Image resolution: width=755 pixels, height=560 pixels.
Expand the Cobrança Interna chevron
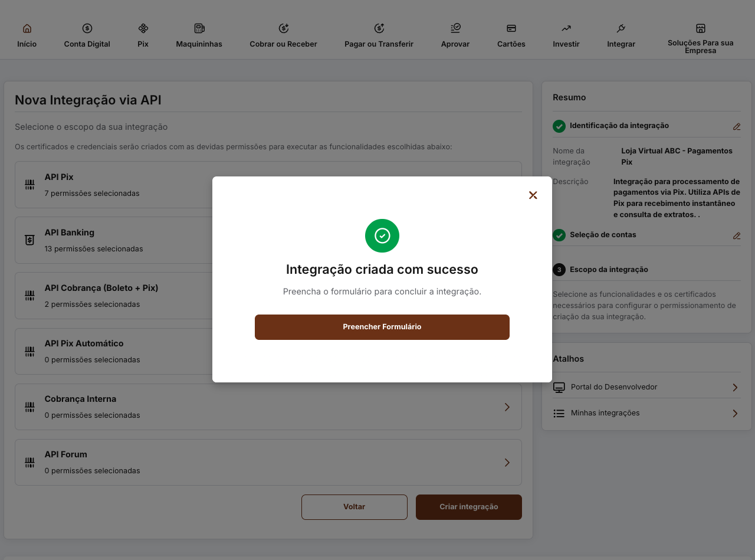pyautogui.click(x=507, y=407)
